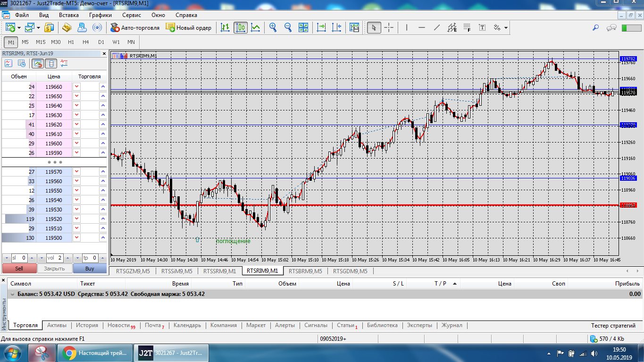Select the Fibonacci retracement tool
This screenshot has height=362, width=644.
coord(467,27)
